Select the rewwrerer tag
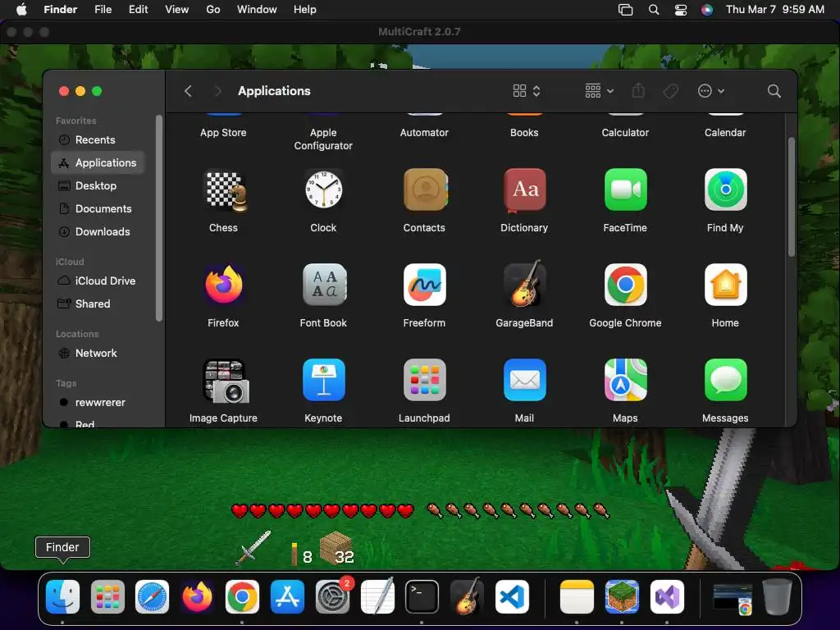 click(98, 402)
